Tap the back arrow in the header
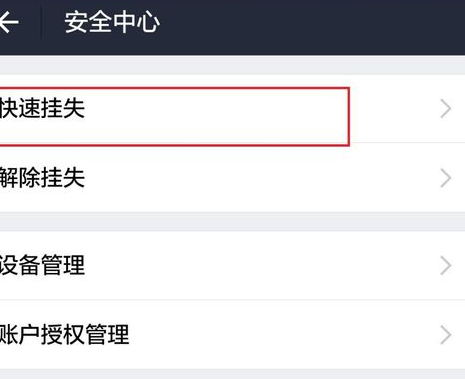 pyautogui.click(x=9, y=22)
